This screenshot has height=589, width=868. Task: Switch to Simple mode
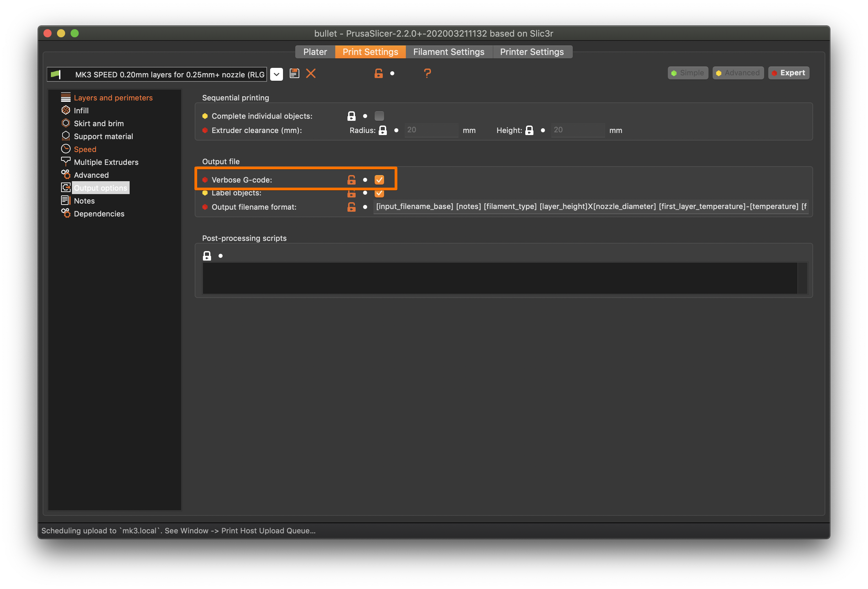point(687,73)
